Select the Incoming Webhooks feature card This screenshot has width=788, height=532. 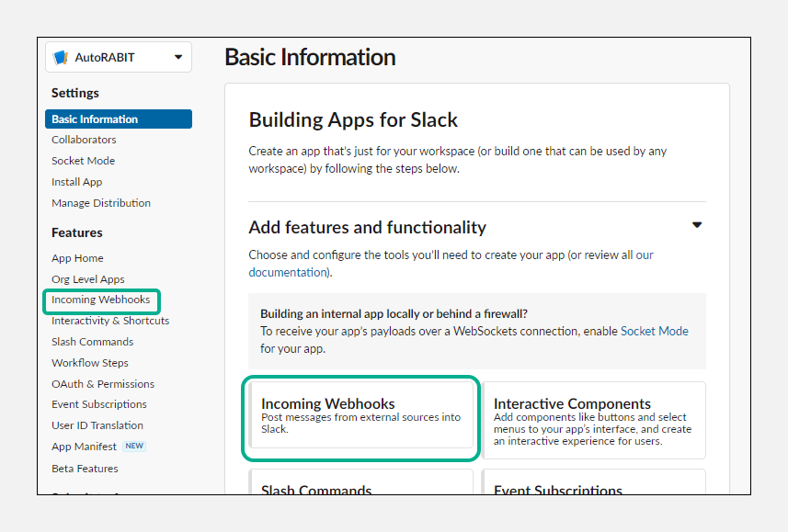361,419
